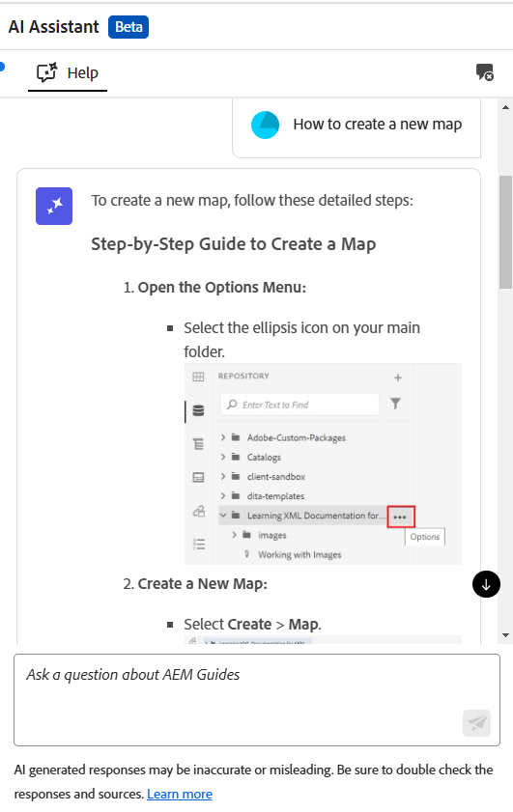Click the database repository sidebar icon
513x812 pixels.
198,410
